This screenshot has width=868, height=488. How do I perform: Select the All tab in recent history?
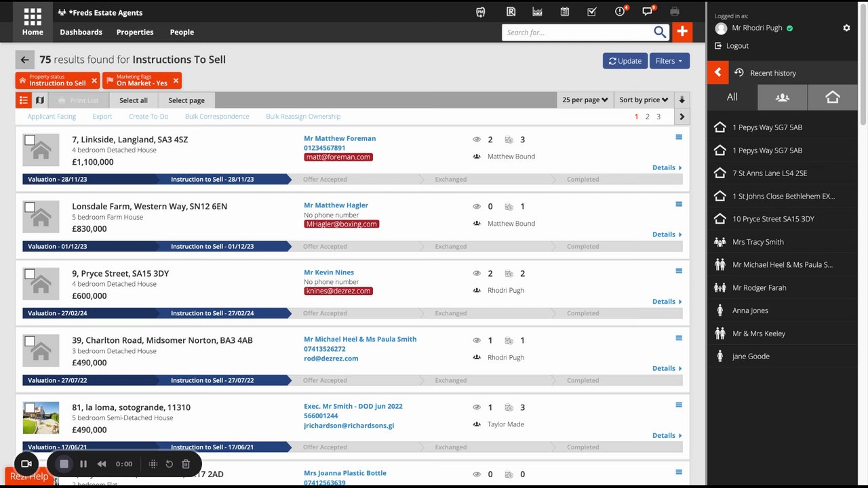pyautogui.click(x=732, y=97)
